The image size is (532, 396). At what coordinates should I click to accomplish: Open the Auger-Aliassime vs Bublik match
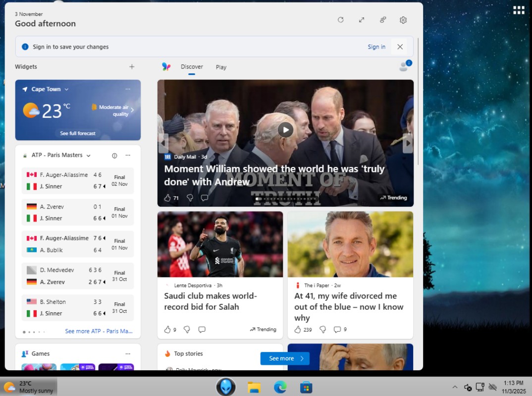78,244
